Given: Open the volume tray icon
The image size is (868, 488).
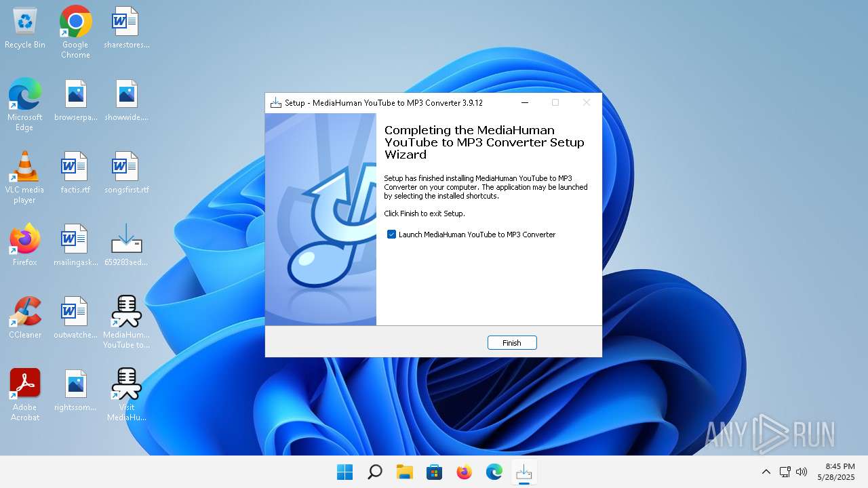Looking at the screenshot, I should (x=801, y=472).
